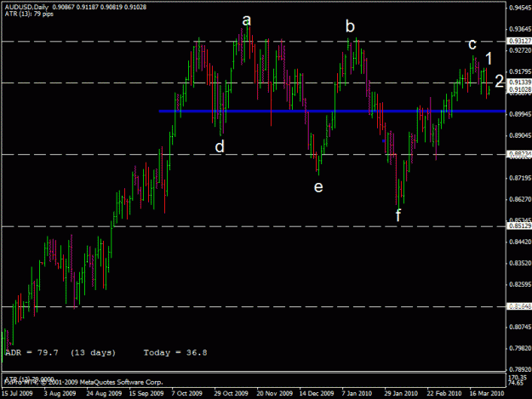Click the 0.93127 price level tag

pos(520,41)
